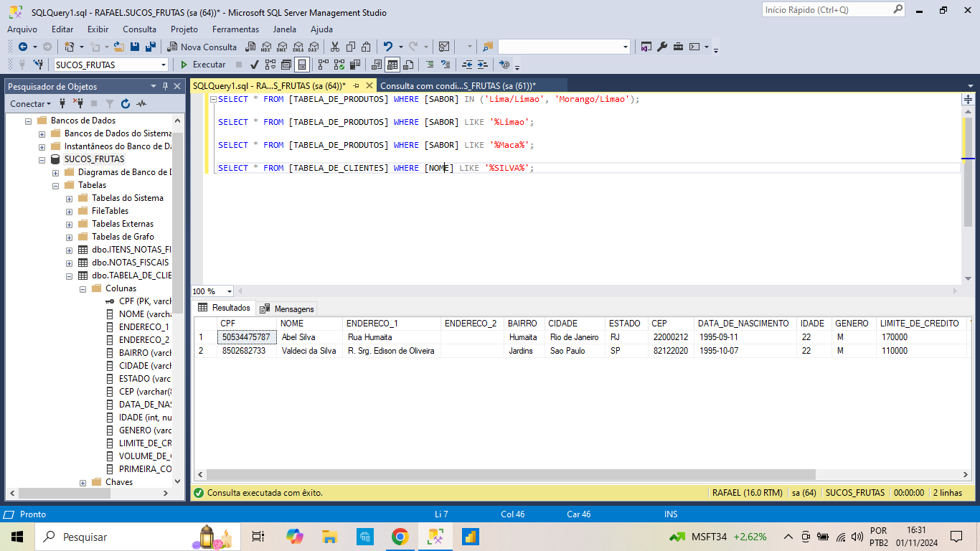Click the Decrease Indent icon
This screenshot has height=551, width=980.
tap(467, 65)
